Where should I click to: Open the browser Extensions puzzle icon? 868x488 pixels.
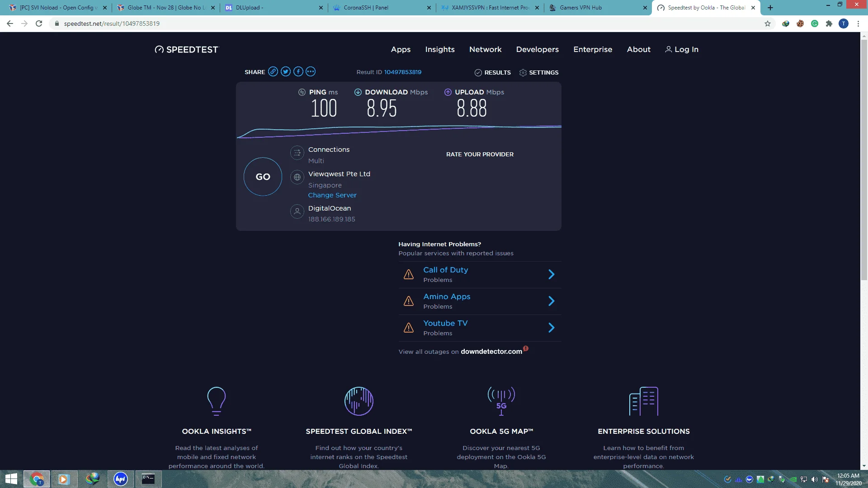[829, 23]
